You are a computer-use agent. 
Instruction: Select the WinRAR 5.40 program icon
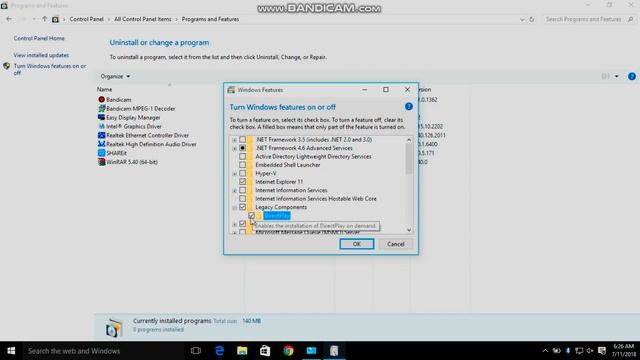(102, 162)
